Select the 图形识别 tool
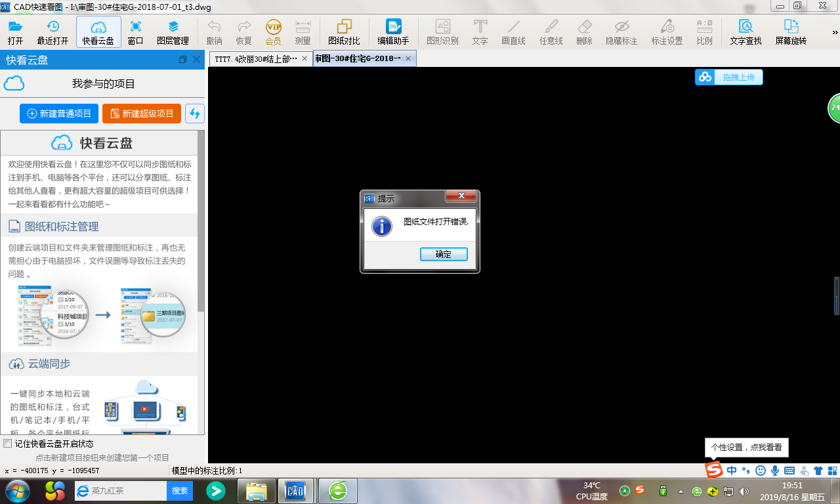 point(442,32)
